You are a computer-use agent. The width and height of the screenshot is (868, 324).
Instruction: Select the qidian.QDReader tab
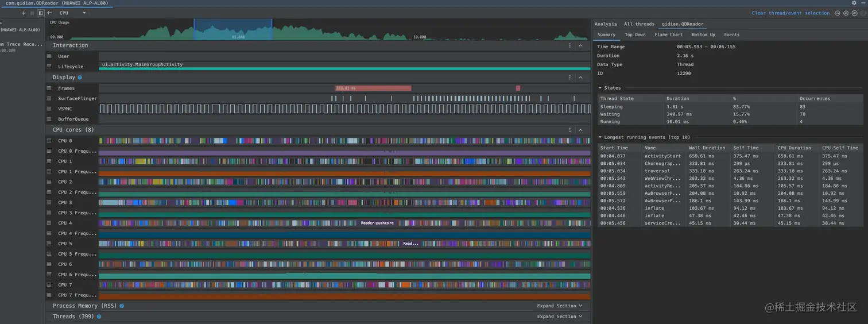click(683, 24)
